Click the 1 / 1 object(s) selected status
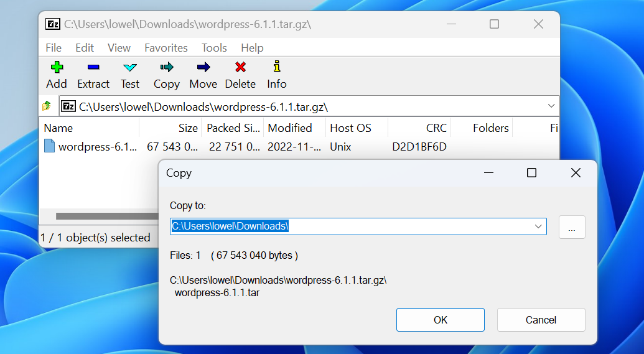Screen dimensions: 644x354 [x=95, y=238]
